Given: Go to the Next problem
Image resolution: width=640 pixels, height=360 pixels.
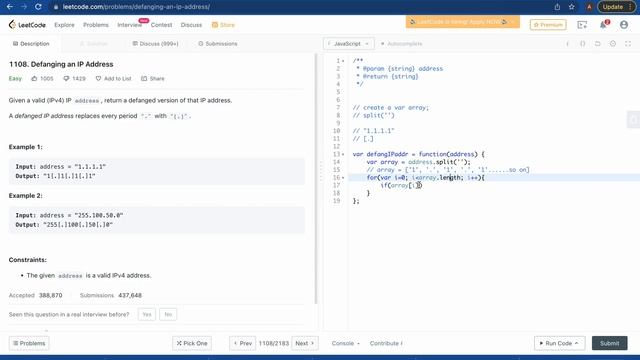Looking at the screenshot, I should (305, 343).
